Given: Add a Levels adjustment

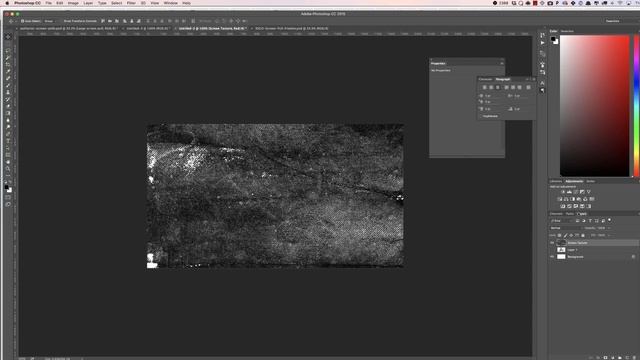Looking at the screenshot, I should click(x=569, y=192).
